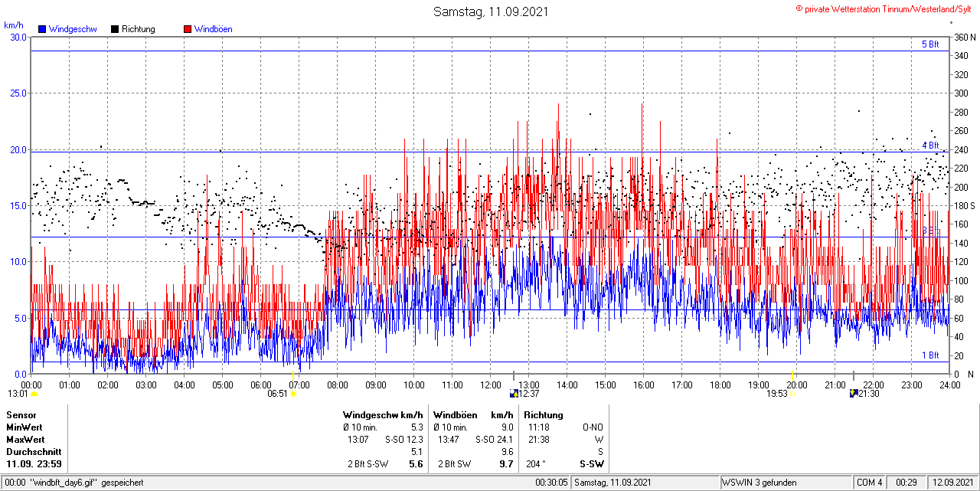Click the MaxWert row label

[x=26, y=440]
